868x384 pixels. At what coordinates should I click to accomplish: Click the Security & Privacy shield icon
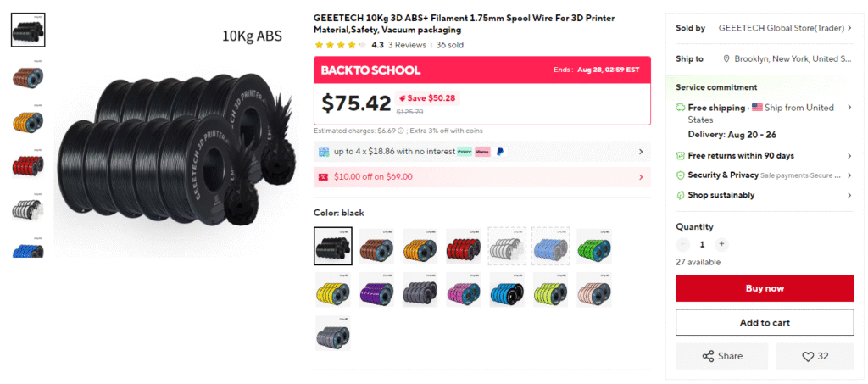pos(681,175)
